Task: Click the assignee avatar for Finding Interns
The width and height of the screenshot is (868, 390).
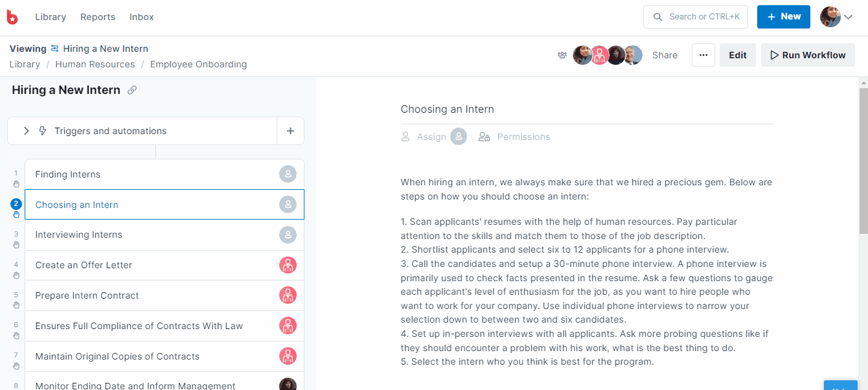Action: pyautogui.click(x=288, y=174)
